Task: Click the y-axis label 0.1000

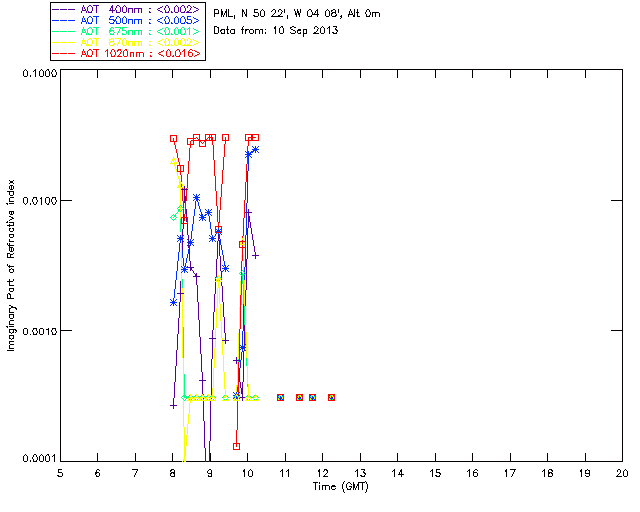Action: coord(39,73)
